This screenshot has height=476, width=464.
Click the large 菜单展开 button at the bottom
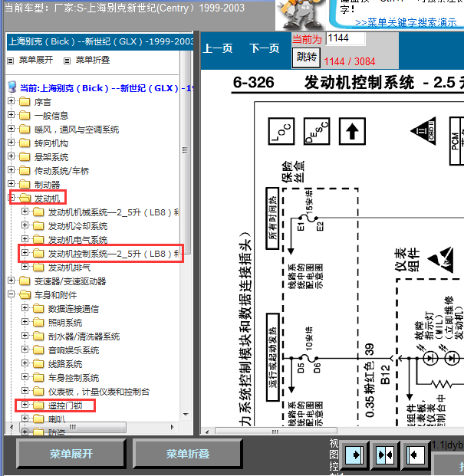[x=71, y=454]
